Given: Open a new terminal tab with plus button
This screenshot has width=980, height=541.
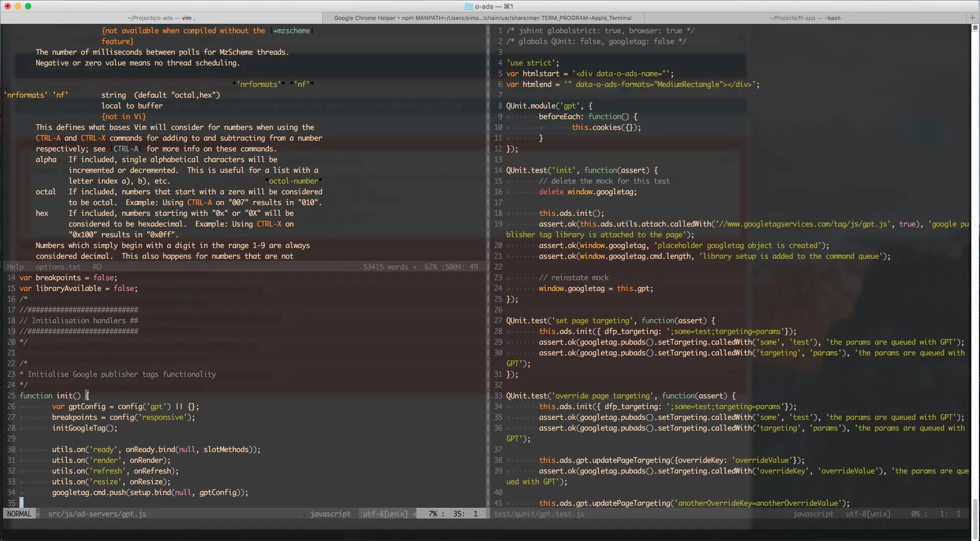Looking at the screenshot, I should 972,18.
